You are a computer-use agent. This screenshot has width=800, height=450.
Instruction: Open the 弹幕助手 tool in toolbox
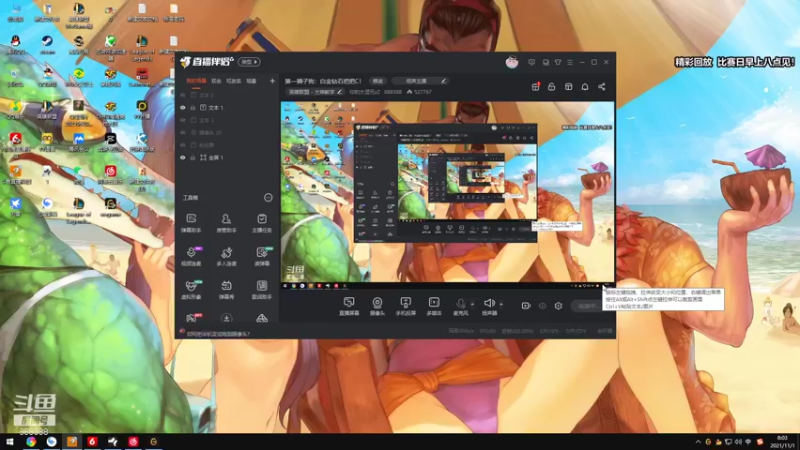coord(191,222)
